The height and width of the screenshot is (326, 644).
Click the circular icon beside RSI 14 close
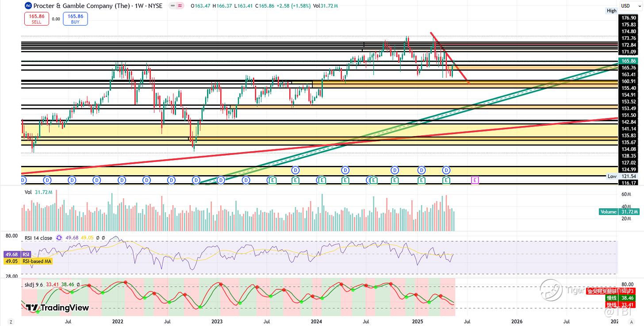(x=59, y=238)
